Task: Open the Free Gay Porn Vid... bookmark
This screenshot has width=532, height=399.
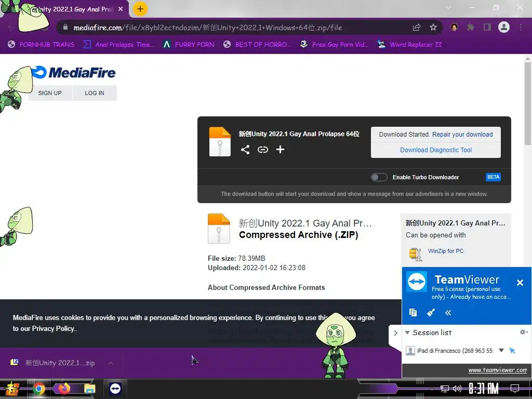Action: pyautogui.click(x=335, y=45)
